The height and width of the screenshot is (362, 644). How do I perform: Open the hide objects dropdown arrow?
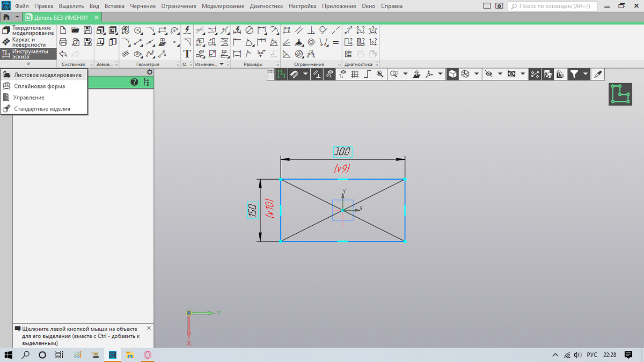tap(500, 74)
